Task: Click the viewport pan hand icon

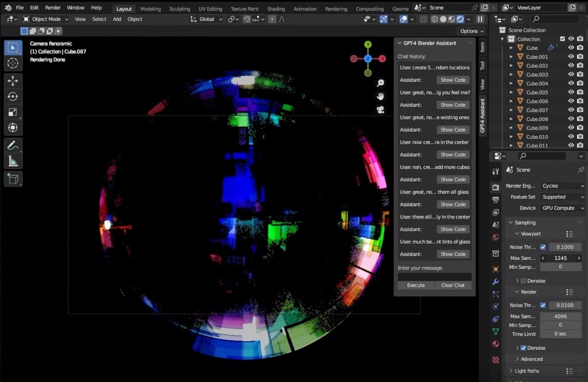Action: (381, 96)
